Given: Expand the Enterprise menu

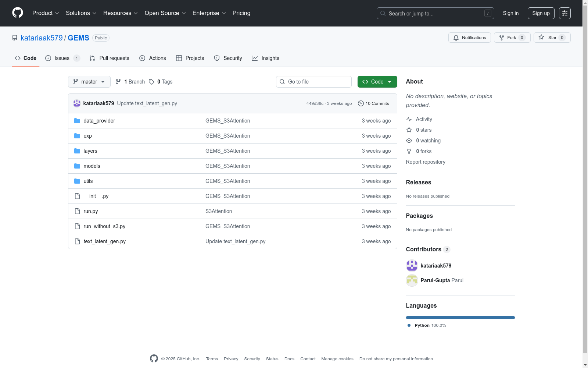Looking at the screenshot, I should [209, 13].
